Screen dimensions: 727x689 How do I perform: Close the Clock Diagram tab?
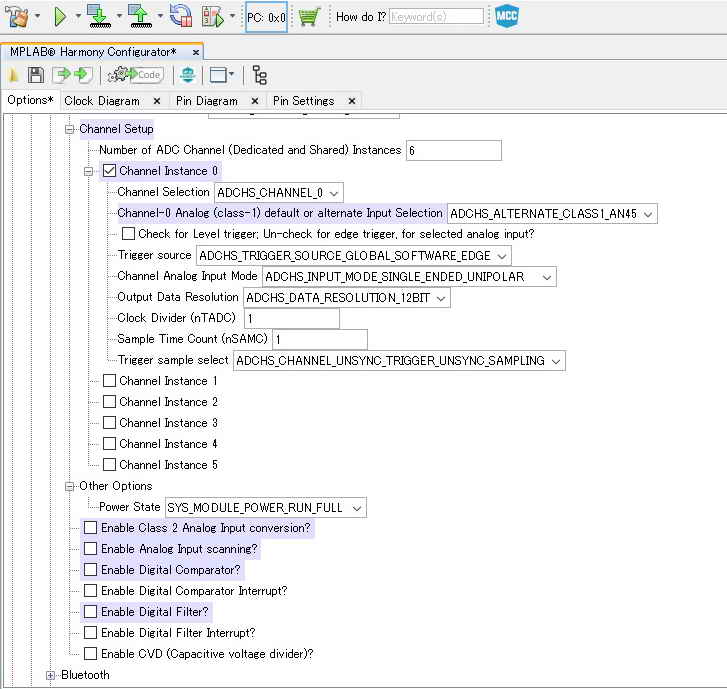157,101
